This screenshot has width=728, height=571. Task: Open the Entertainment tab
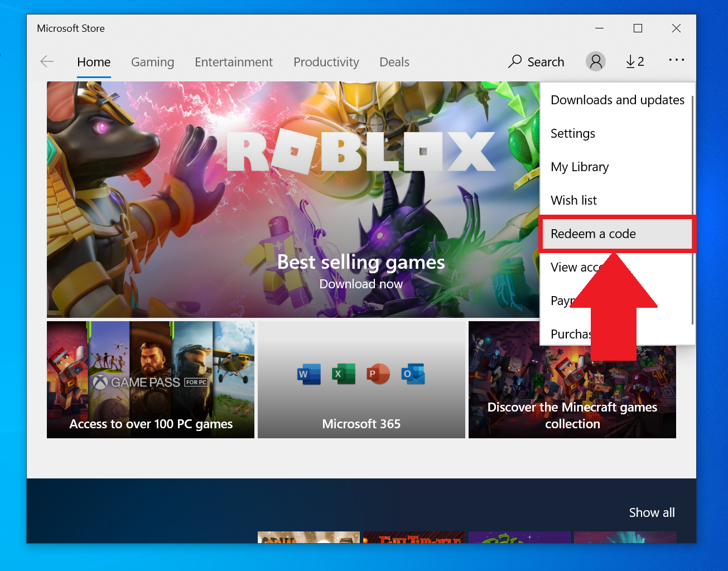click(234, 62)
